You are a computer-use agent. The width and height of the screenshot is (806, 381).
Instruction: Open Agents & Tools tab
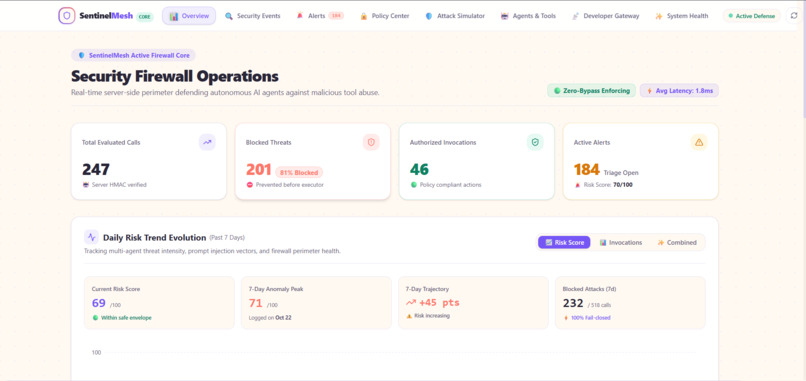pyautogui.click(x=528, y=16)
